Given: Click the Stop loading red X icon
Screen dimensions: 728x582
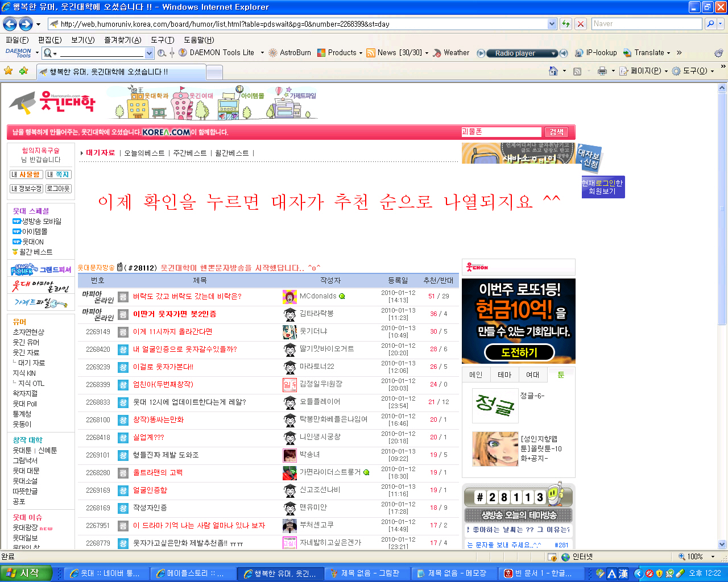Looking at the screenshot, I should click(581, 24).
